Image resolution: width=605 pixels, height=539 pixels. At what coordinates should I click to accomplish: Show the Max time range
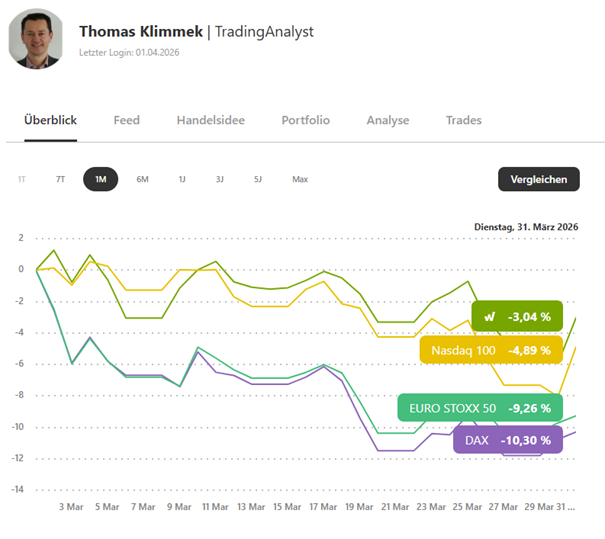300,179
